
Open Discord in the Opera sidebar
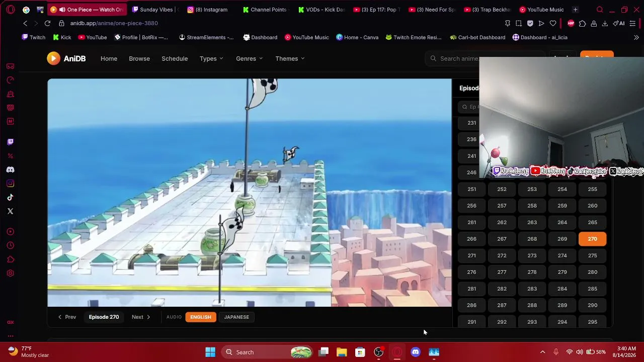(10, 170)
